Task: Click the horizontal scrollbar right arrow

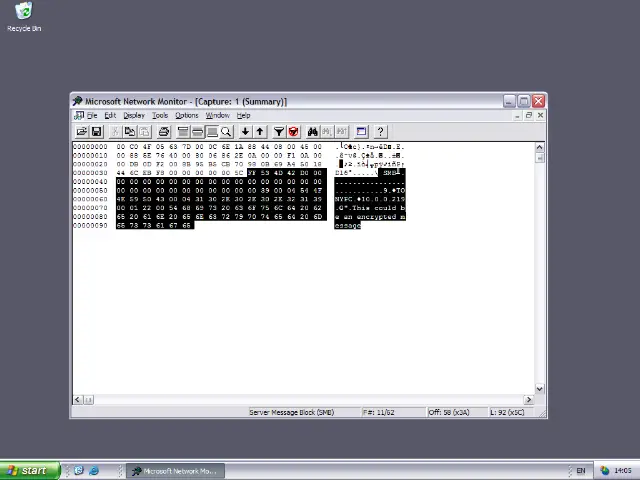Action: point(529,400)
